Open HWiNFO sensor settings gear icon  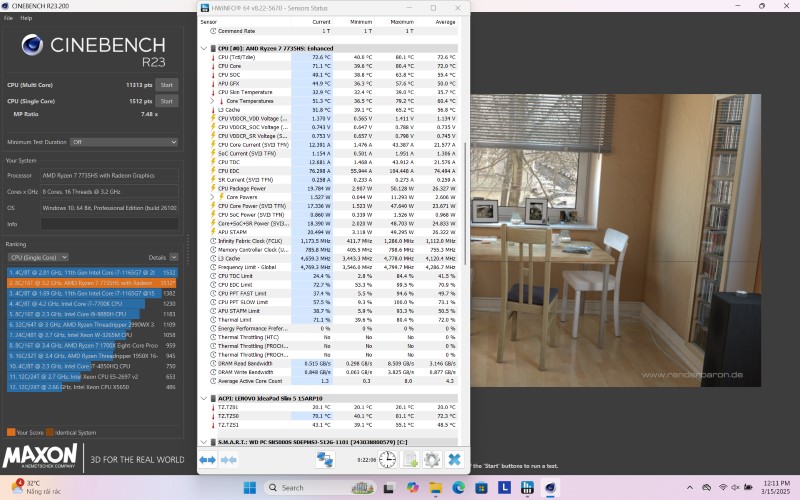432,460
